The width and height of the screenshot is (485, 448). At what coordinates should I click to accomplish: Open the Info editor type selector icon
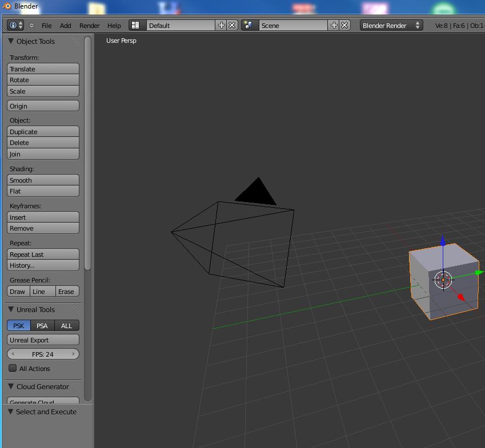click(x=15, y=25)
